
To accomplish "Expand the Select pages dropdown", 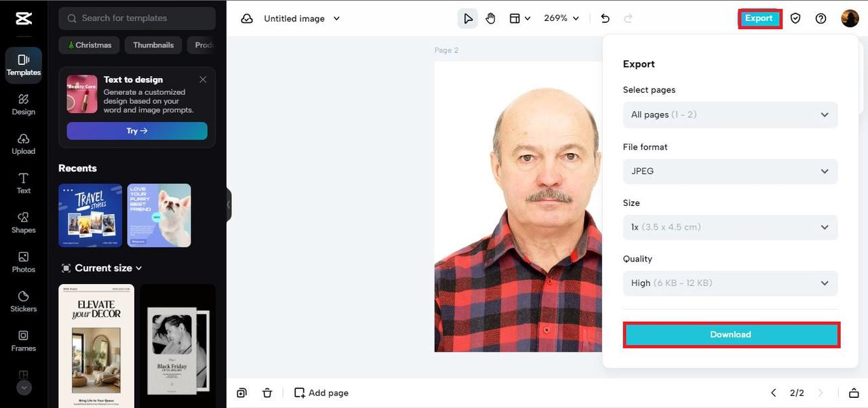I will pos(730,115).
